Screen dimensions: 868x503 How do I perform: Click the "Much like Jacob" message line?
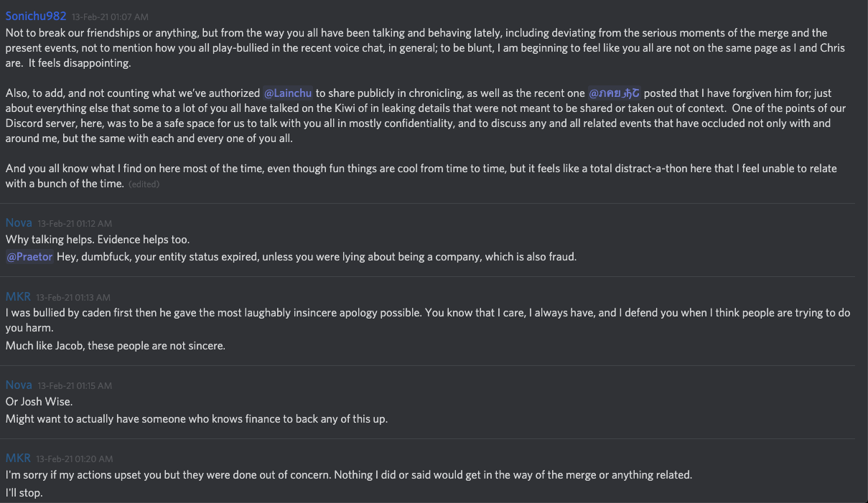tap(115, 346)
